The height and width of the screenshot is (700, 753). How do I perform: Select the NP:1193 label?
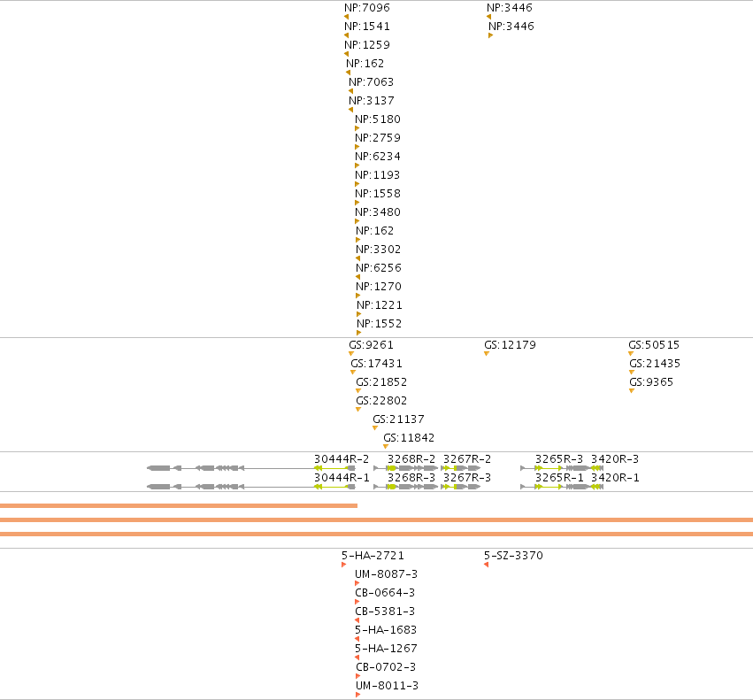[378, 175]
